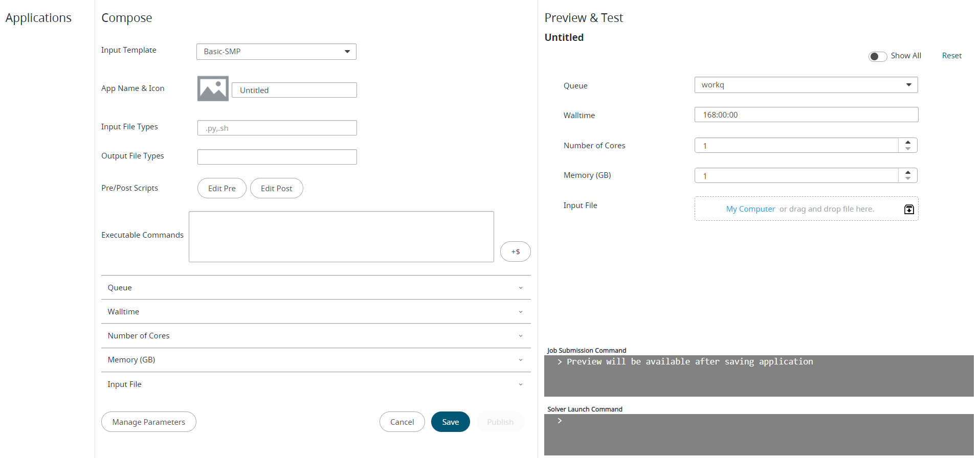
Task: Expand the Queue parameter section
Action: coord(316,288)
